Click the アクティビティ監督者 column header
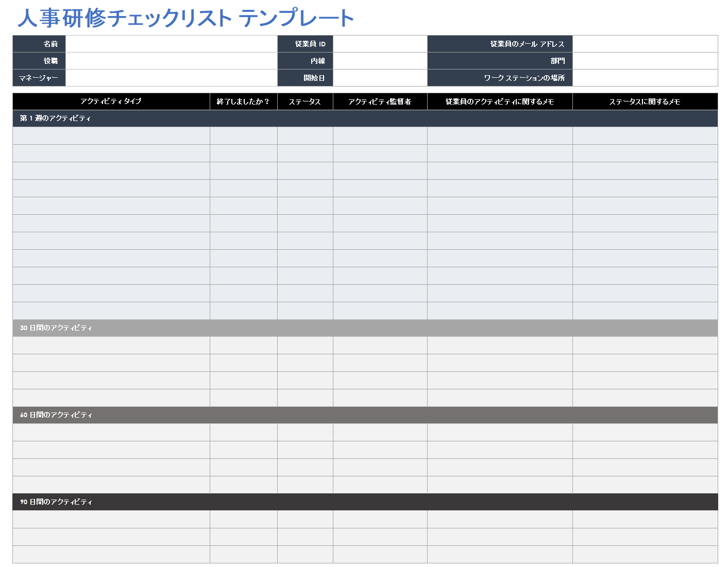 click(x=380, y=101)
